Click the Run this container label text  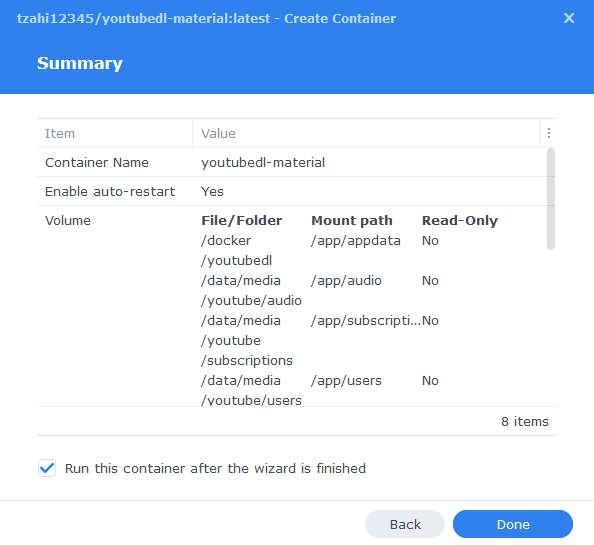(x=215, y=468)
